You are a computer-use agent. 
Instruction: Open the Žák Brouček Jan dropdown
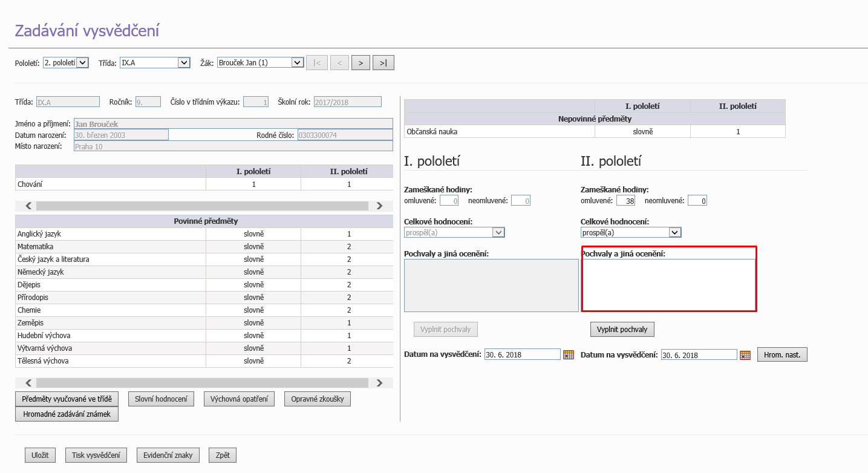(x=260, y=62)
